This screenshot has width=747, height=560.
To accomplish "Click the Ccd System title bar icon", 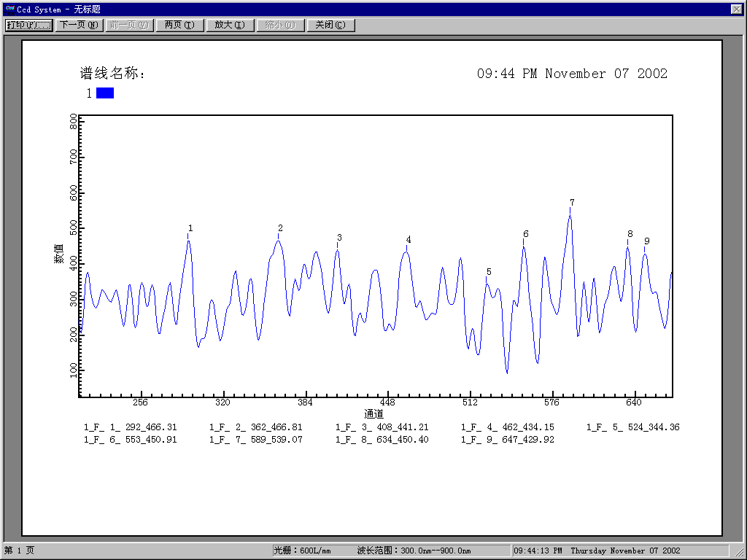I will pyautogui.click(x=9, y=9).
